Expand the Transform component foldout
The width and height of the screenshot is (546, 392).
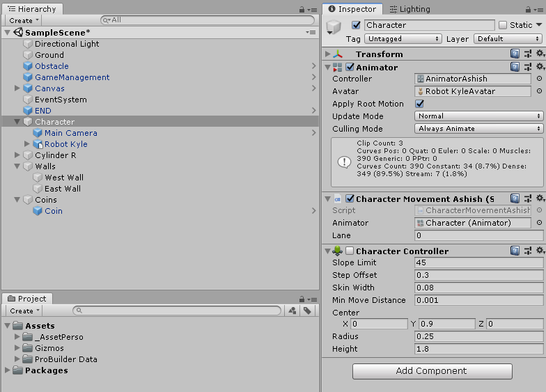tap(327, 54)
